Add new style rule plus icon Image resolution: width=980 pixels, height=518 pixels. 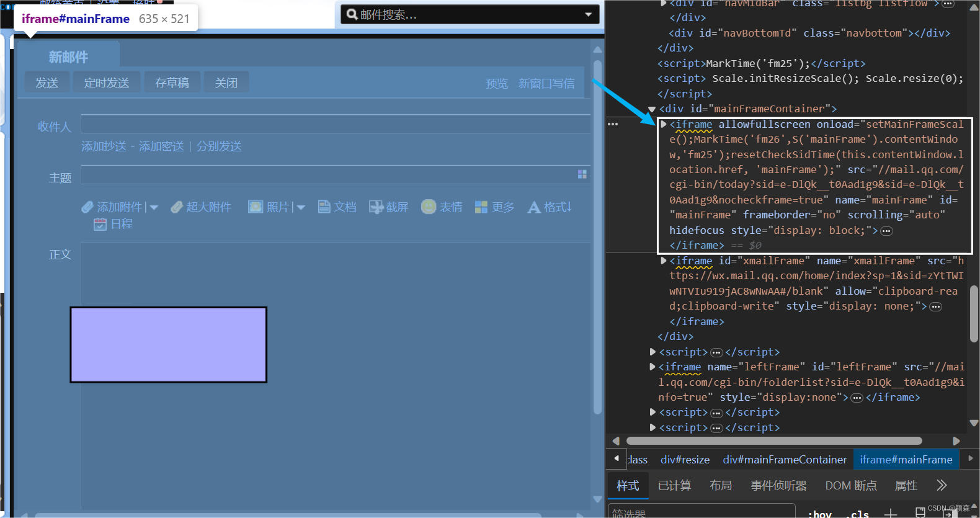coord(891,512)
